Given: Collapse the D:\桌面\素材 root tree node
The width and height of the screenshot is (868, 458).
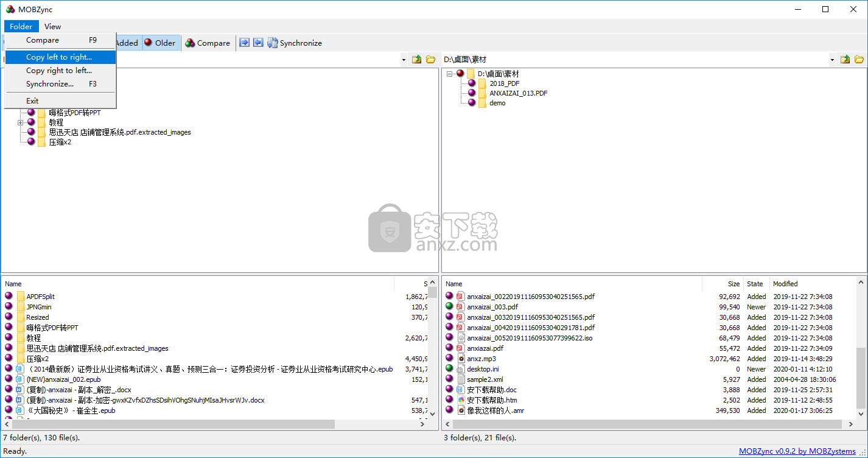Looking at the screenshot, I should click(449, 74).
